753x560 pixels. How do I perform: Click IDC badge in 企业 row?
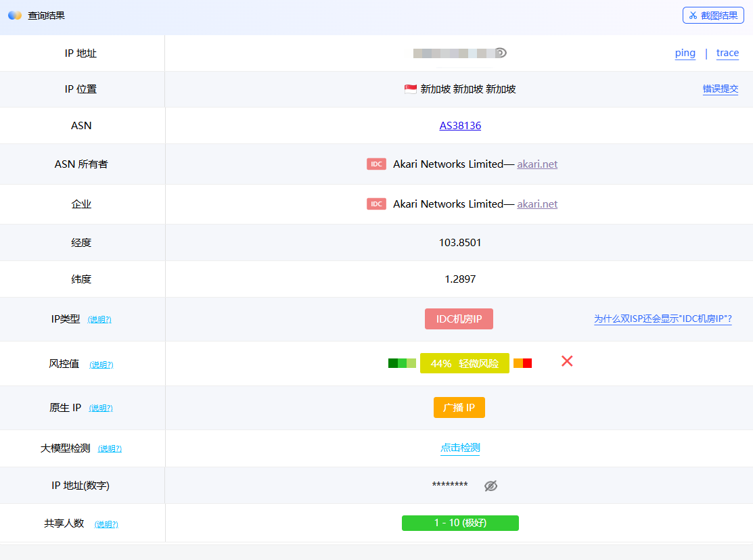376,204
